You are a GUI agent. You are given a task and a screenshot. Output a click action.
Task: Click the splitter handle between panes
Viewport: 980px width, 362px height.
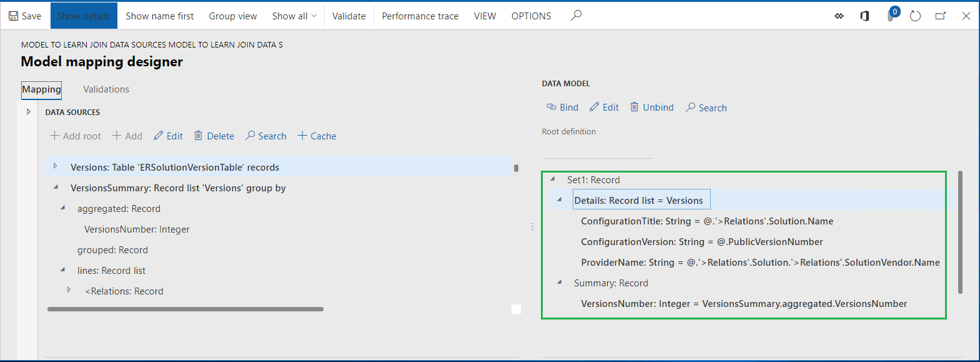pyautogui.click(x=532, y=227)
